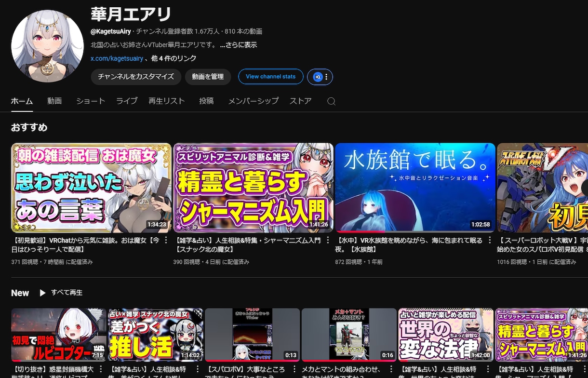This screenshot has width=588, height=378.
Task: Open 差がつく推し活 1:14:02 thumbnail
Action: pyautogui.click(x=156, y=335)
